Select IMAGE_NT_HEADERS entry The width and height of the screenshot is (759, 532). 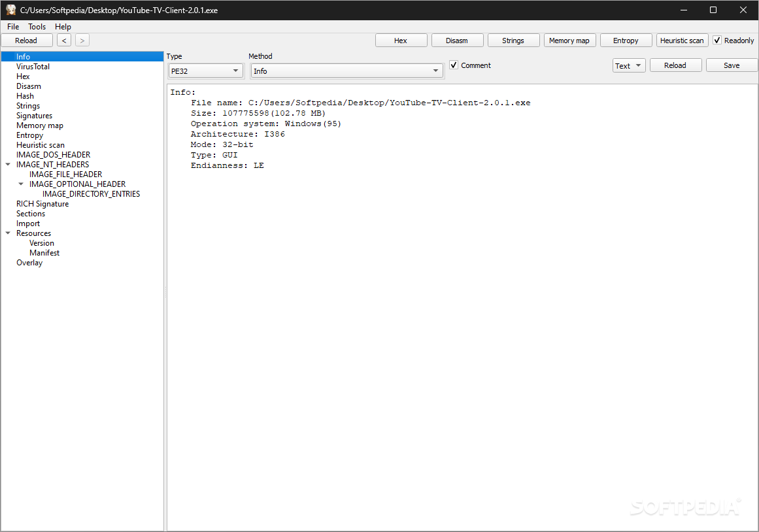pyautogui.click(x=53, y=165)
